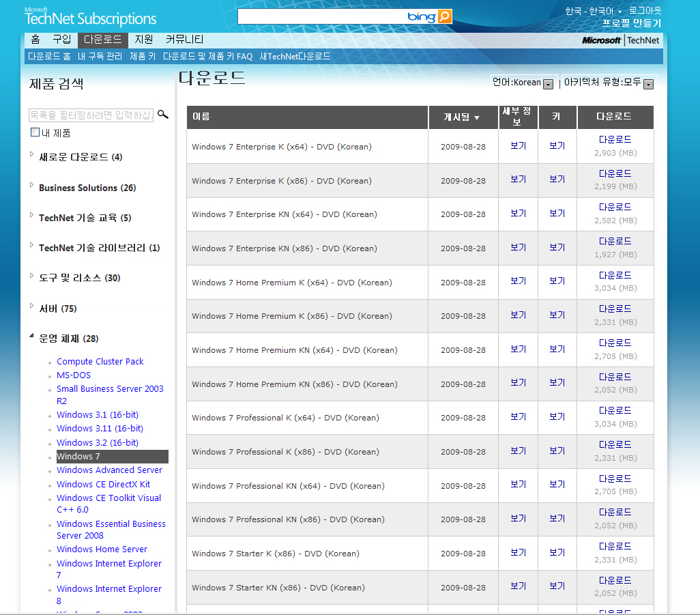Expand the TechNet 기술 라이브러리 (1) category

pos(31,245)
